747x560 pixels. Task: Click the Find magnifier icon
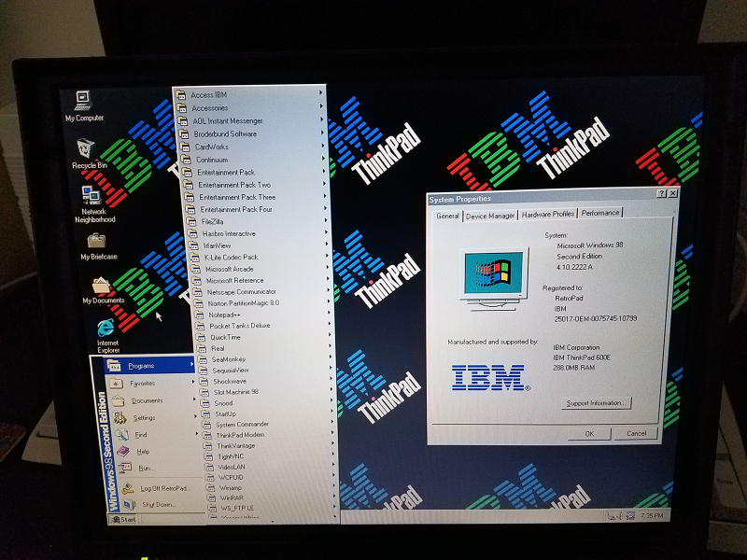(122, 434)
